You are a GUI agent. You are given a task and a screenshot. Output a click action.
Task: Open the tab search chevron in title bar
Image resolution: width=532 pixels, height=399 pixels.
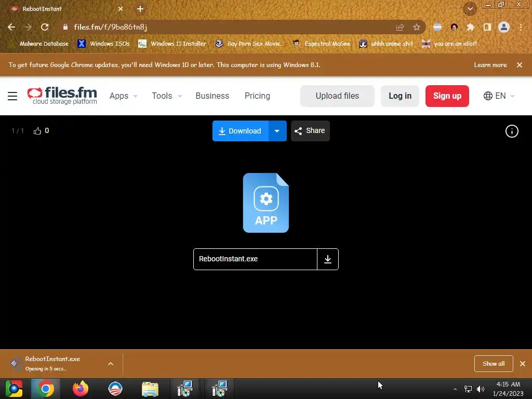[x=470, y=9]
